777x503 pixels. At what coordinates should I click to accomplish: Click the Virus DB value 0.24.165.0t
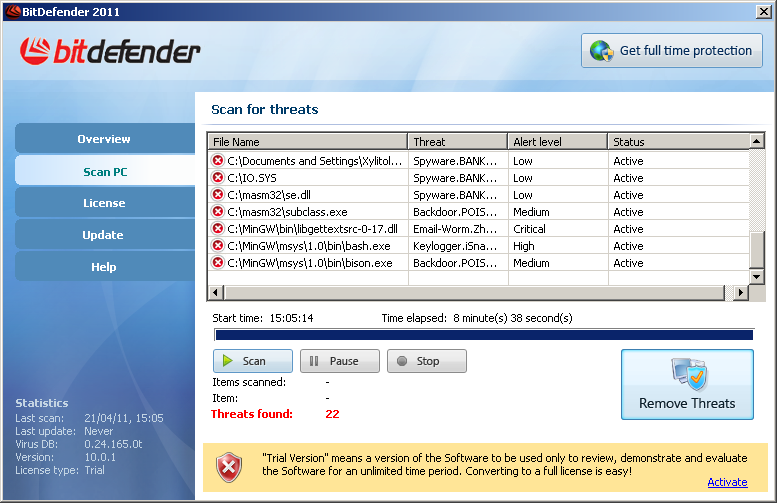[x=113, y=444]
